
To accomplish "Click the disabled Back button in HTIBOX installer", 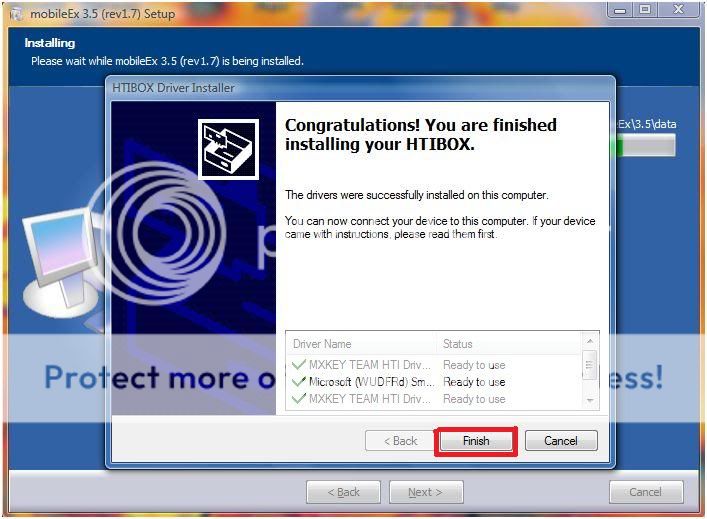I will tap(400, 441).
